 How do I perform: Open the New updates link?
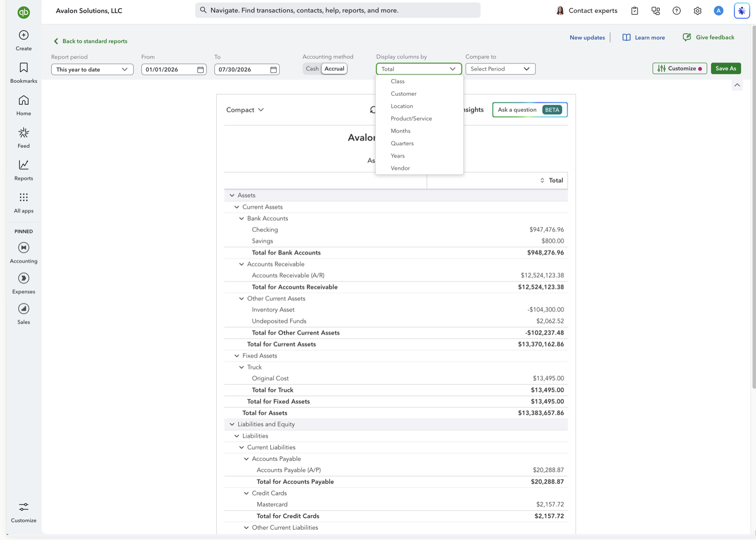pos(587,38)
